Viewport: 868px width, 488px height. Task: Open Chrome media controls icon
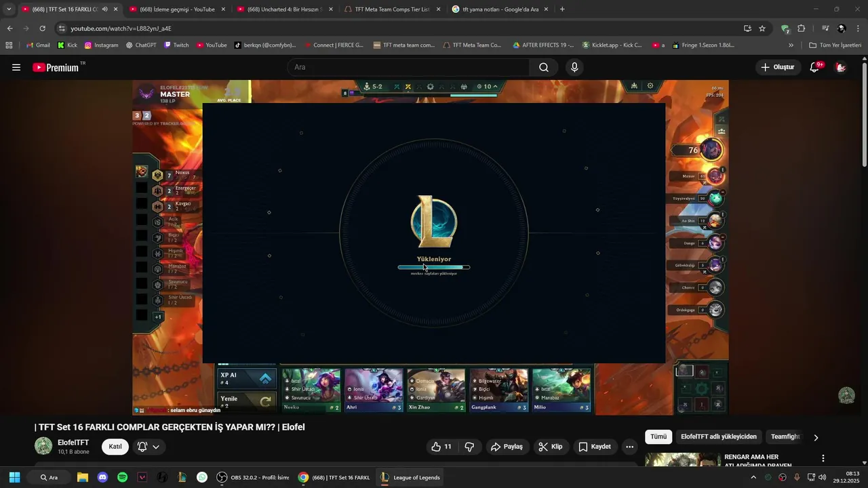(825, 28)
